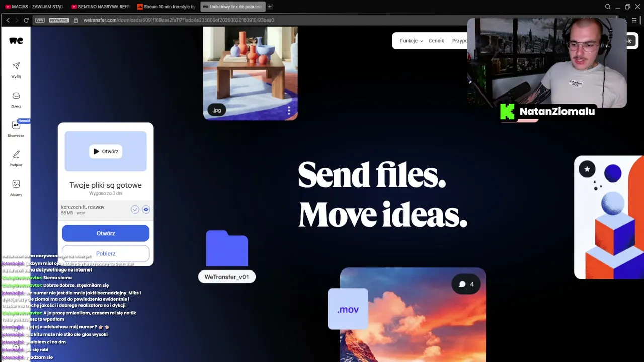Click the VPN badge in the address bar
644x362 pixels.
[40, 20]
